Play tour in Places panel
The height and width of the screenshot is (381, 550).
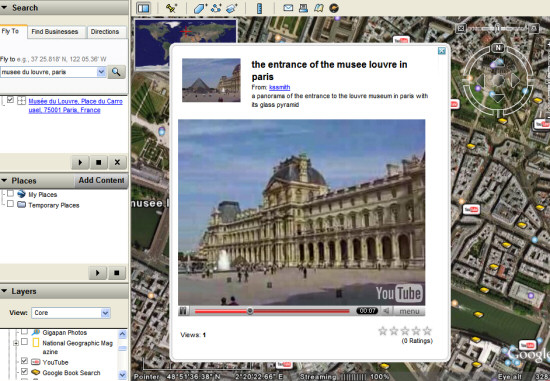pos(98,273)
